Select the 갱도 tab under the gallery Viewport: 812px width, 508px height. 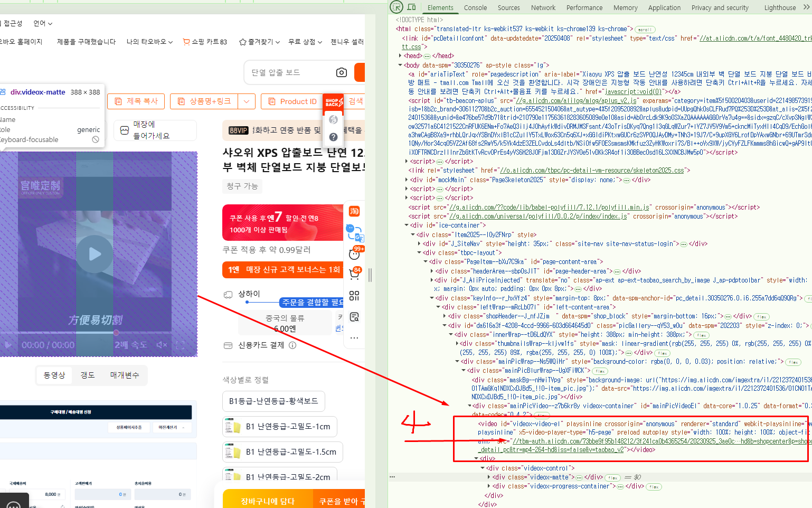88,375
